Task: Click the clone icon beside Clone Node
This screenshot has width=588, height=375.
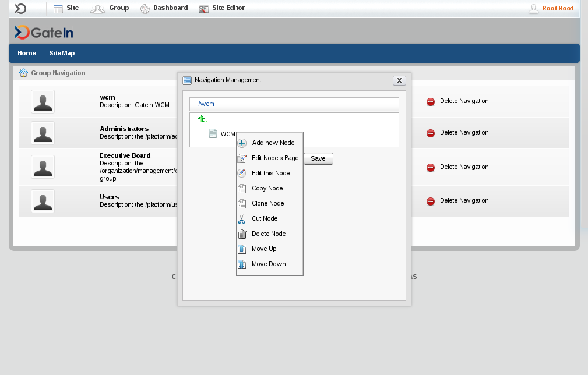Action: click(242, 203)
